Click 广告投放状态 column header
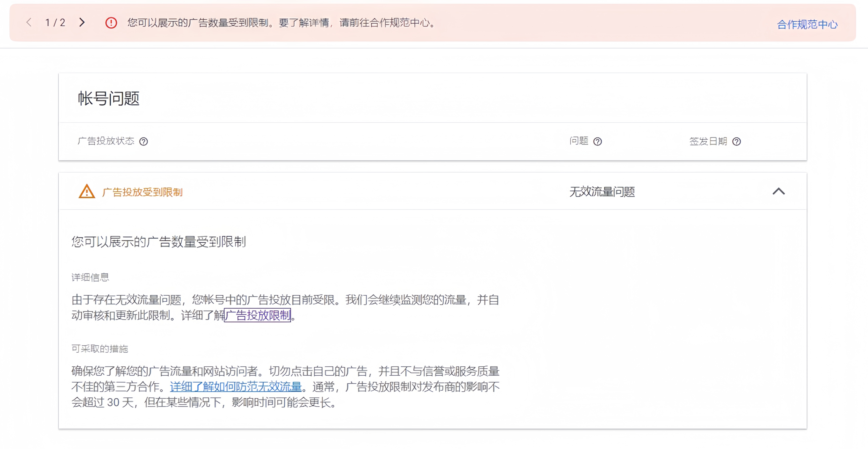The width and height of the screenshot is (868, 449). pos(106,141)
